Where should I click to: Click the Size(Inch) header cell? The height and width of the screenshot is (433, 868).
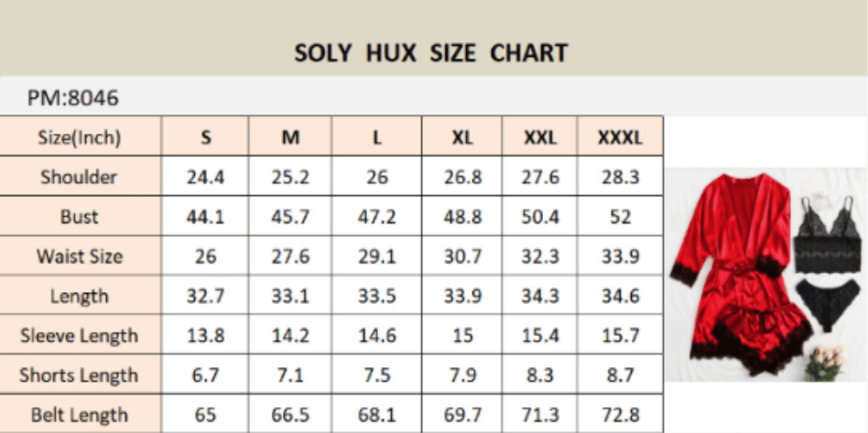click(x=81, y=136)
